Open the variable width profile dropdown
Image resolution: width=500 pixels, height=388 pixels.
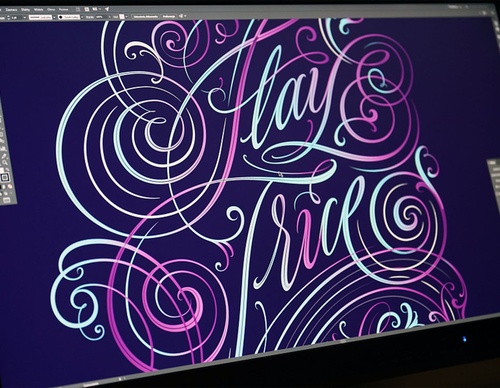[54, 17]
